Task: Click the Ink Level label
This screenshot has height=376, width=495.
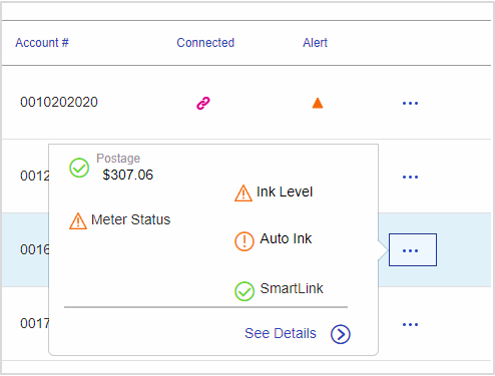Action: tap(285, 192)
